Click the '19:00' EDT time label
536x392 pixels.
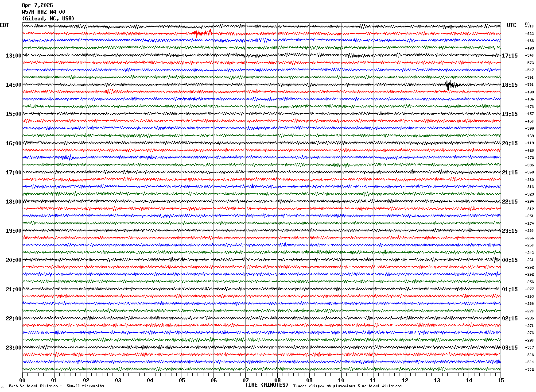[x=13, y=231]
